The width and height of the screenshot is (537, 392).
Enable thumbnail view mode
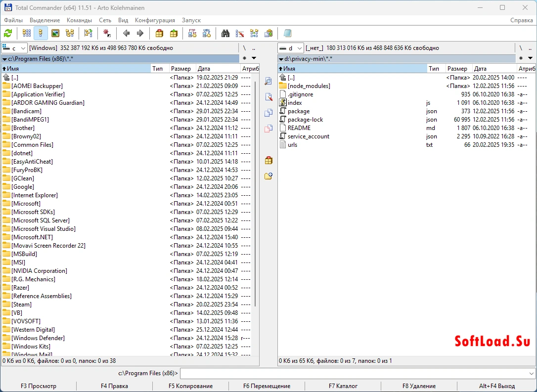point(55,34)
